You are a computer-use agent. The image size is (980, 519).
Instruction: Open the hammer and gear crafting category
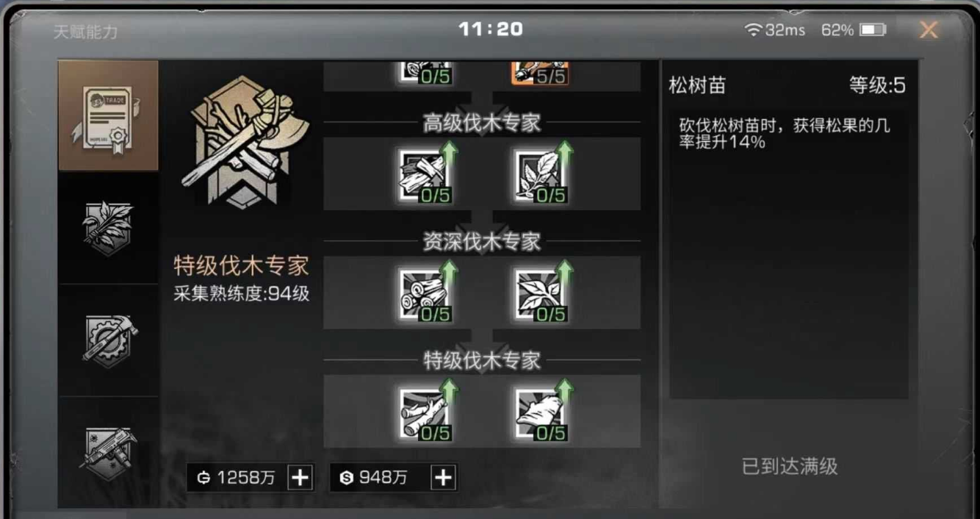(x=108, y=340)
